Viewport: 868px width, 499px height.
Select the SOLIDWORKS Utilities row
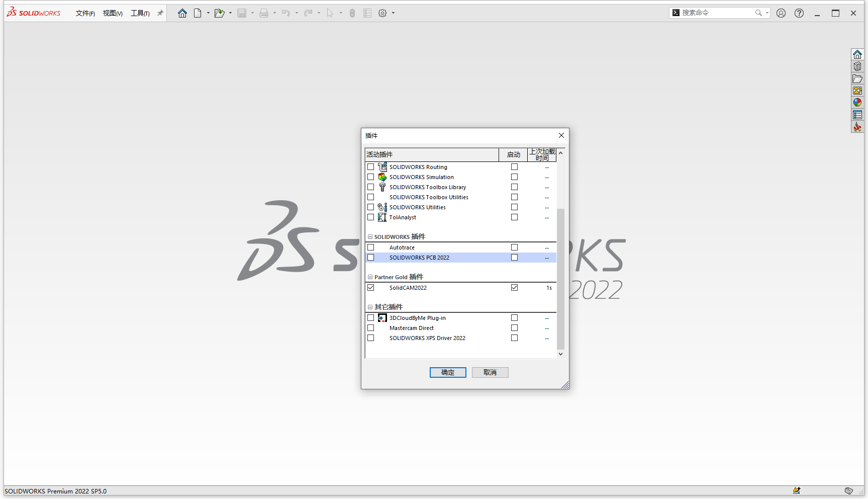[x=461, y=207]
